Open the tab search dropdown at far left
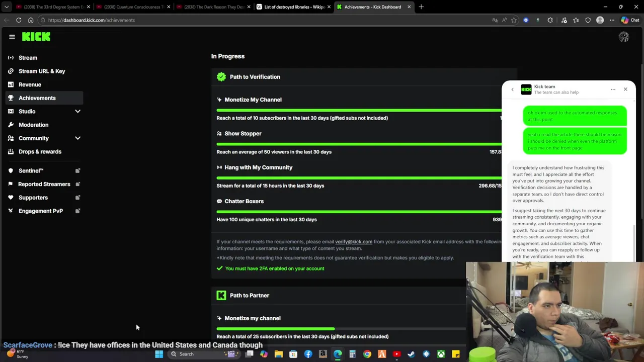The width and height of the screenshot is (644, 362). pyautogui.click(x=6, y=7)
